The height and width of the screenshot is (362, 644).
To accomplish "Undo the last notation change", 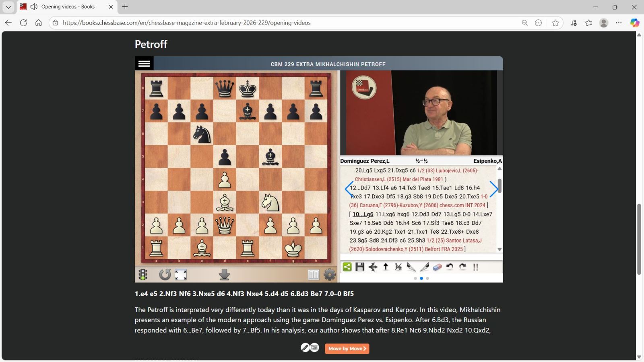I will [x=450, y=267].
